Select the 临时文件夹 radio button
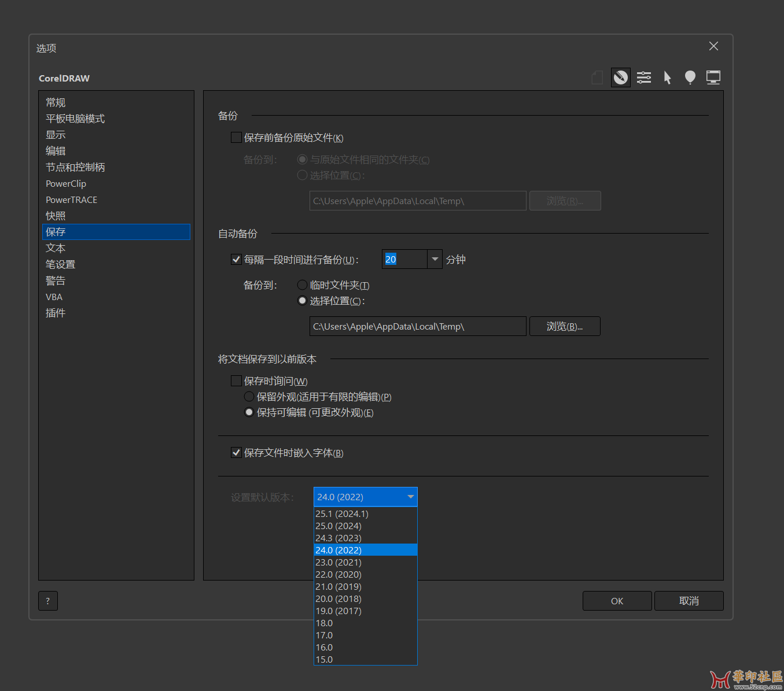The image size is (784, 691). point(302,285)
